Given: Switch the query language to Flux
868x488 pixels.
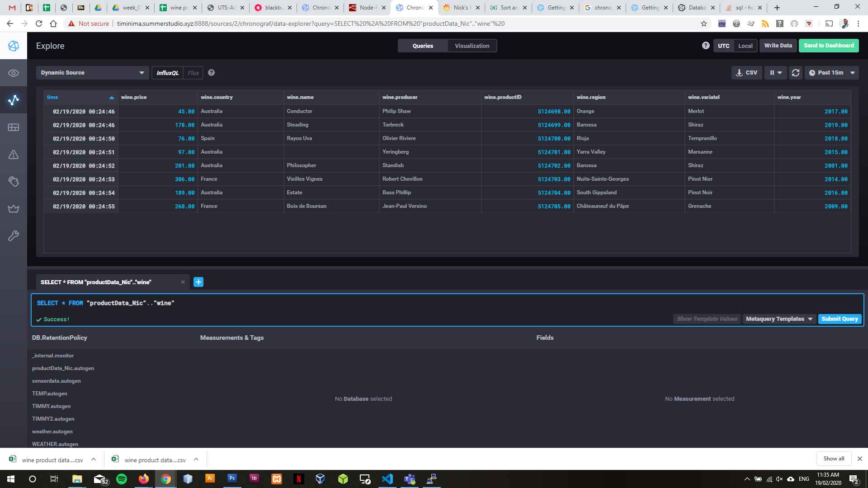Looking at the screenshot, I should click(x=193, y=73).
